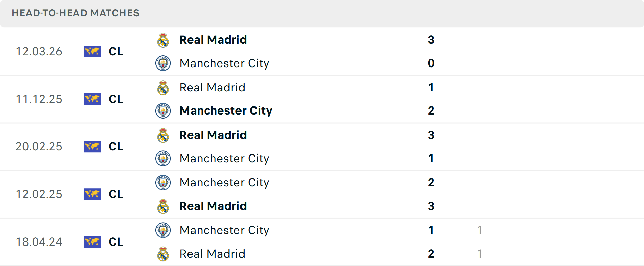The width and height of the screenshot is (644, 266).
Task: Click the Manchester City badge in the top match
Action: tap(163, 63)
